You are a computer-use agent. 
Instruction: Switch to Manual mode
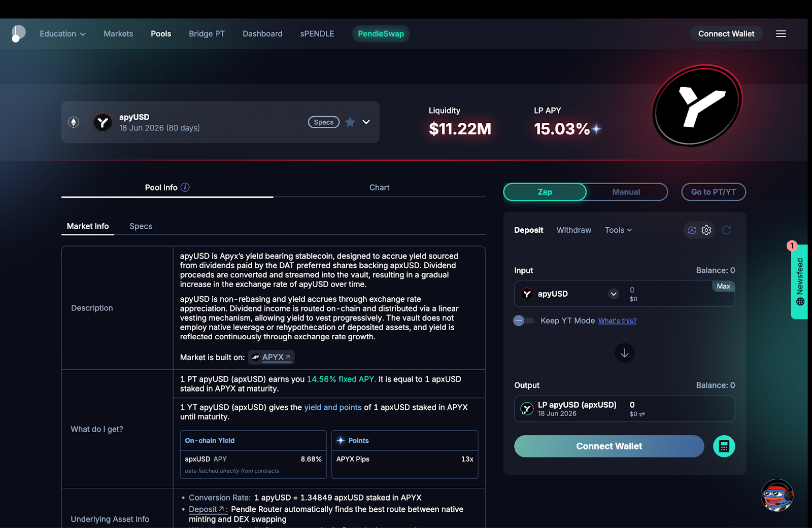coord(626,192)
